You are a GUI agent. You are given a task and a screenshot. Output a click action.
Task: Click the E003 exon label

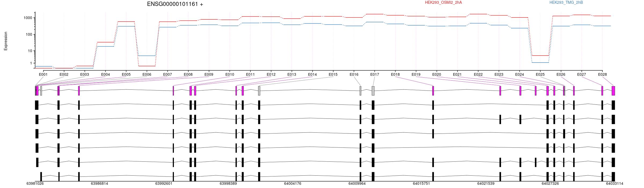[x=85, y=74]
